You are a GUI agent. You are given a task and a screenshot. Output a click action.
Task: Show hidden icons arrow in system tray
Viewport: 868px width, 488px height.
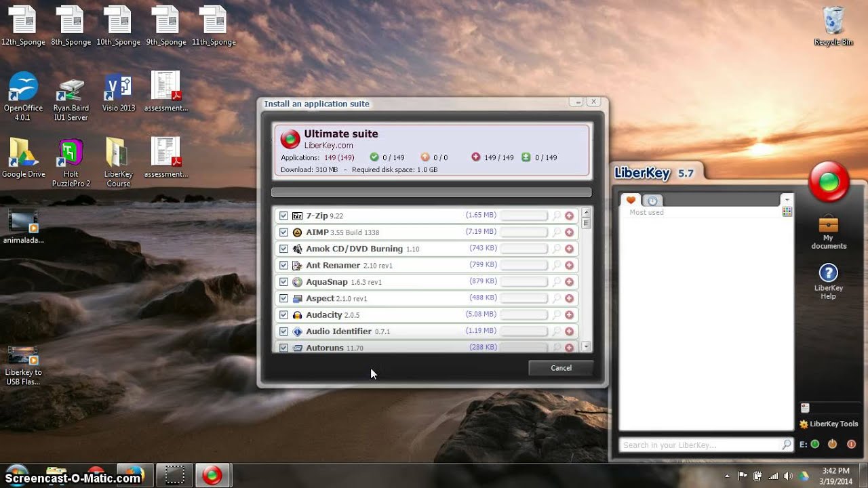click(727, 476)
